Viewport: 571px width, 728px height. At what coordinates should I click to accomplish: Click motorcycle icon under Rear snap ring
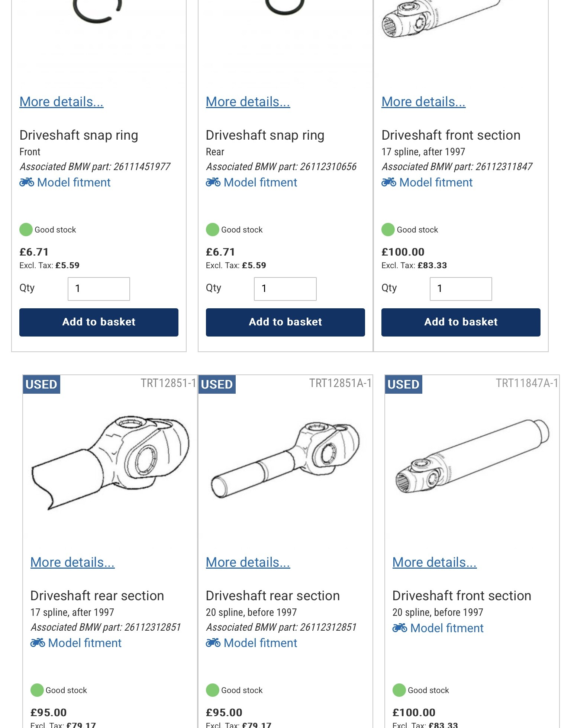click(213, 182)
